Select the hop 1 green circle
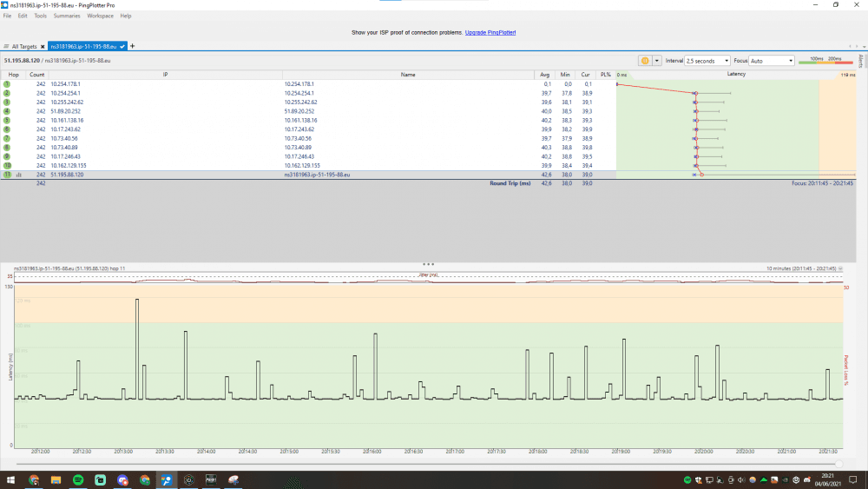 click(x=7, y=83)
